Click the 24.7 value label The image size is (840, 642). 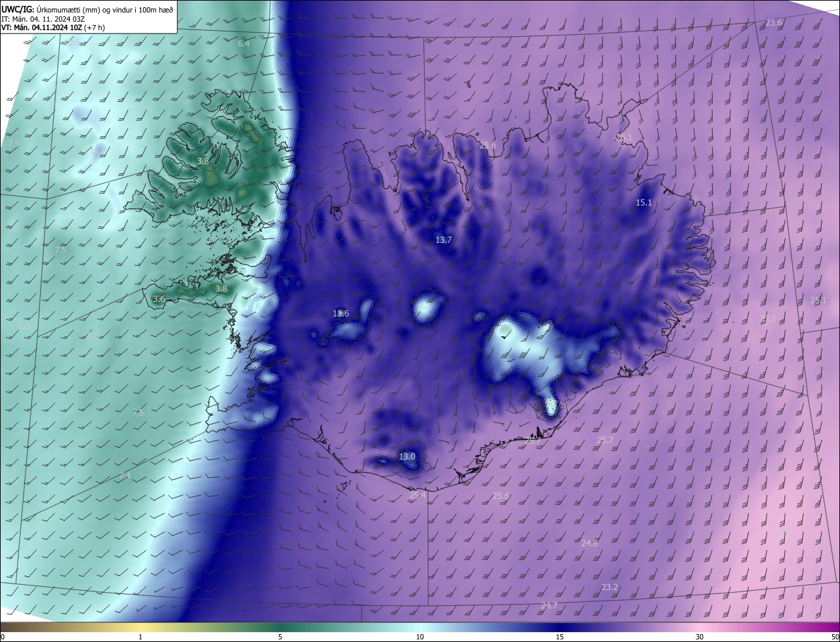click(x=549, y=605)
